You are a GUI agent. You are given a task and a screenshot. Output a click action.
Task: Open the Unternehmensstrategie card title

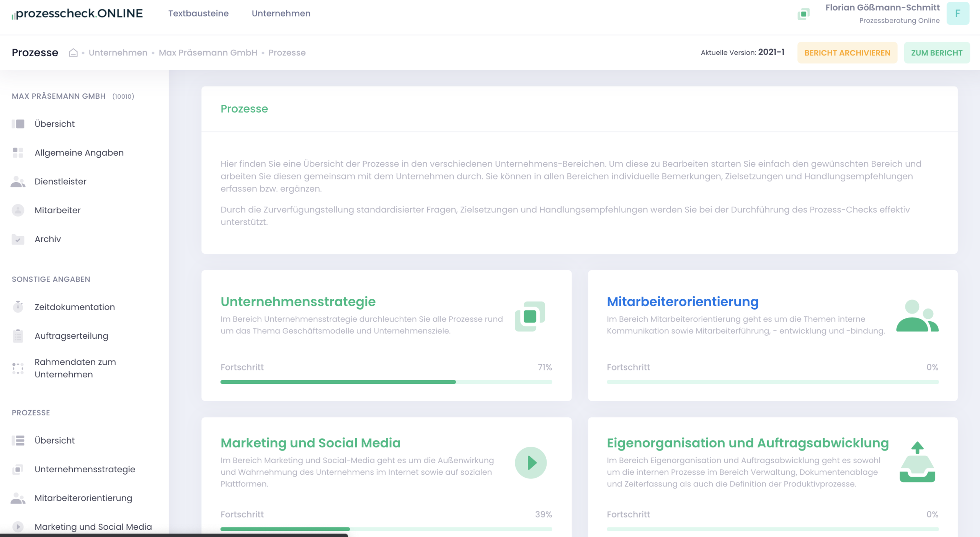click(x=298, y=302)
